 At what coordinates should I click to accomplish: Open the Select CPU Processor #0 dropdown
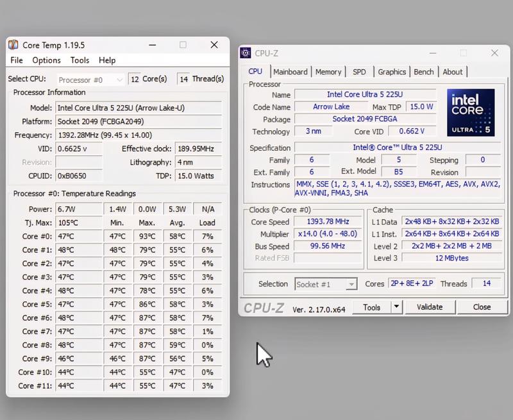point(91,80)
